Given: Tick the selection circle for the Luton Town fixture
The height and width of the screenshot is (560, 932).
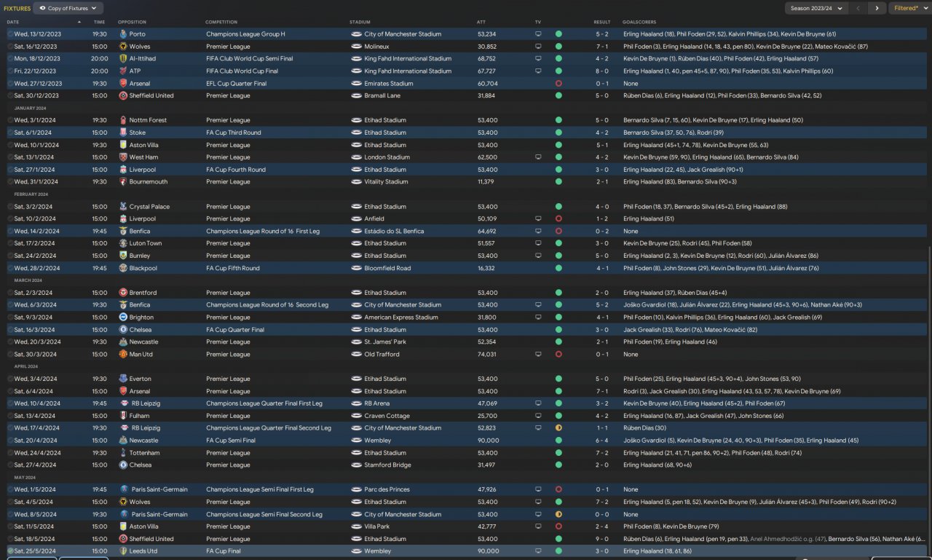Looking at the screenshot, I should 10,243.
